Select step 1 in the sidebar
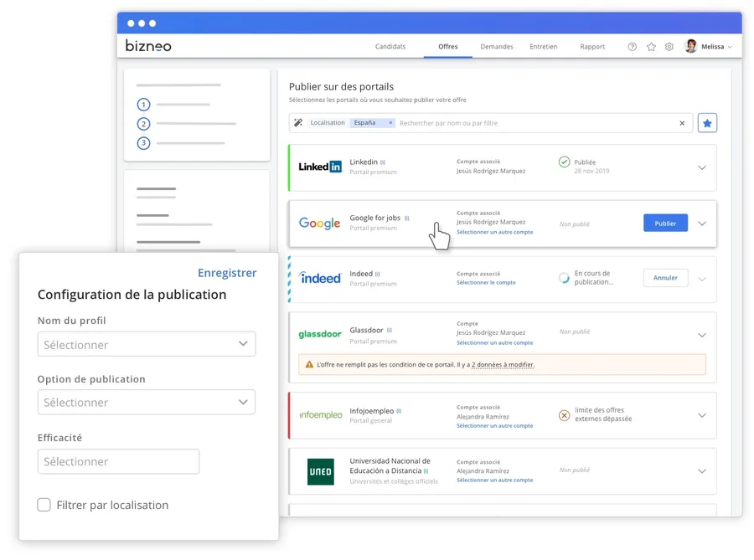The height and width of the screenshot is (560, 754). point(143,105)
